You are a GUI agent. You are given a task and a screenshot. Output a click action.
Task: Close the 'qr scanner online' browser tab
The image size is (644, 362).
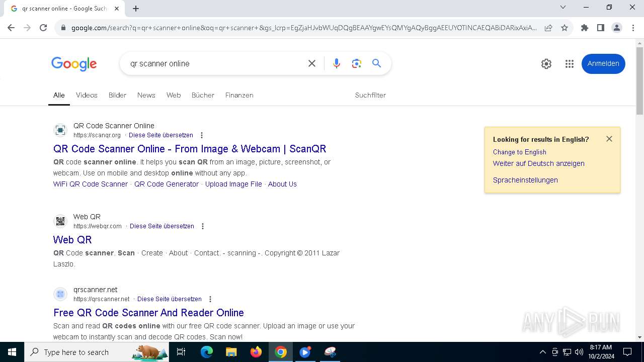pos(117,9)
